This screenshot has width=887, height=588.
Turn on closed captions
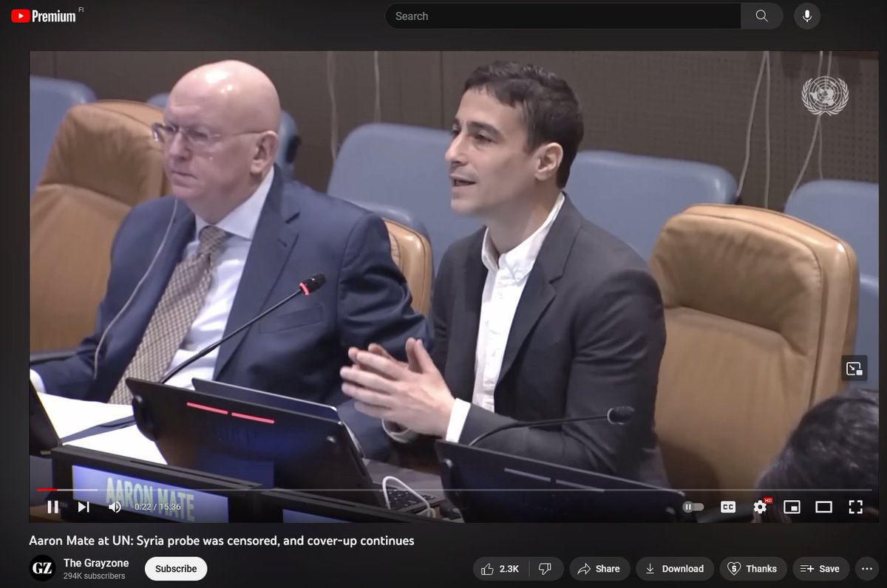click(728, 507)
